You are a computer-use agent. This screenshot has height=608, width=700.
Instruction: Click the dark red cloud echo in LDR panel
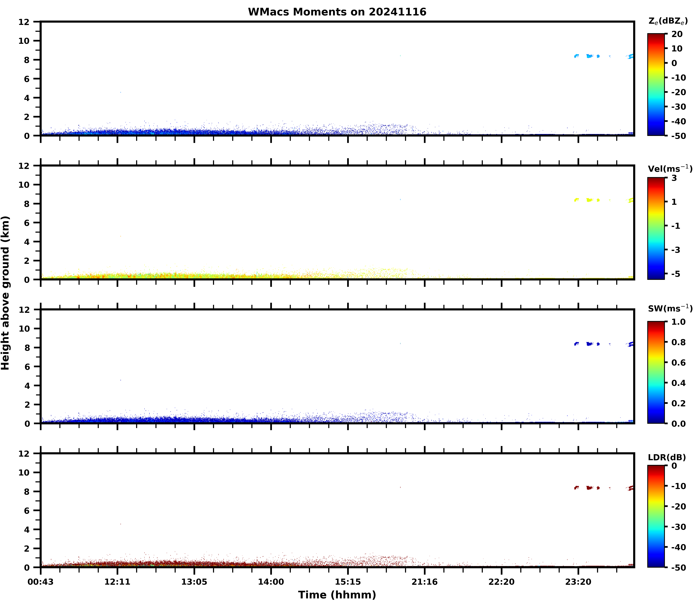tap(589, 487)
